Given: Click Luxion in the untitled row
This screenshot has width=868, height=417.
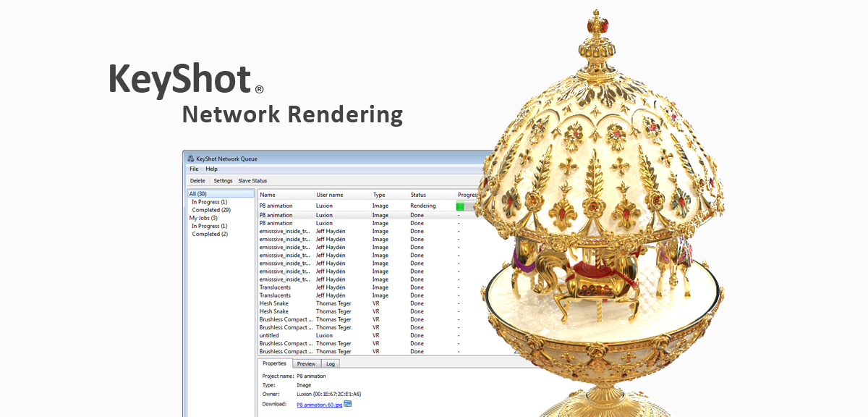Looking at the screenshot, I should click(324, 336).
